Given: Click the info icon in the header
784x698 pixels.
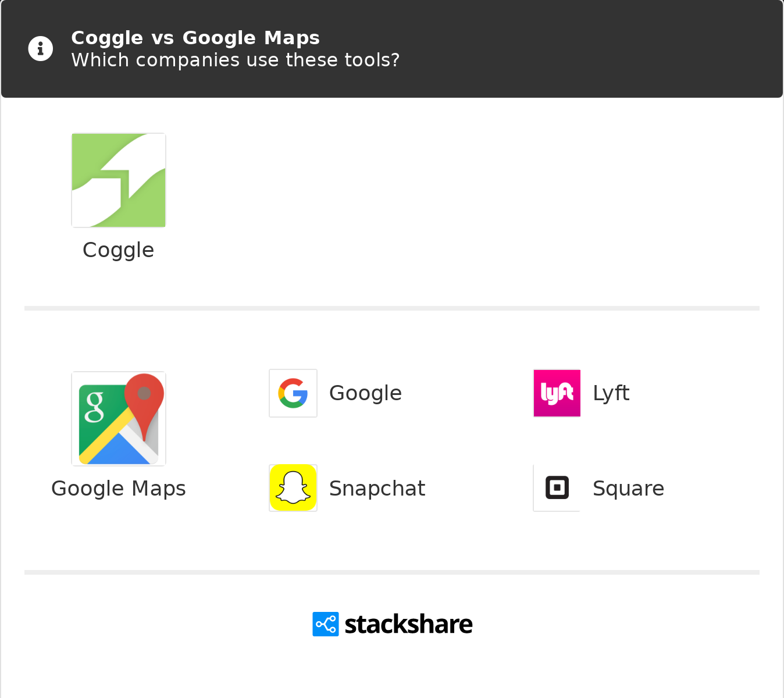Looking at the screenshot, I should pos(41,48).
